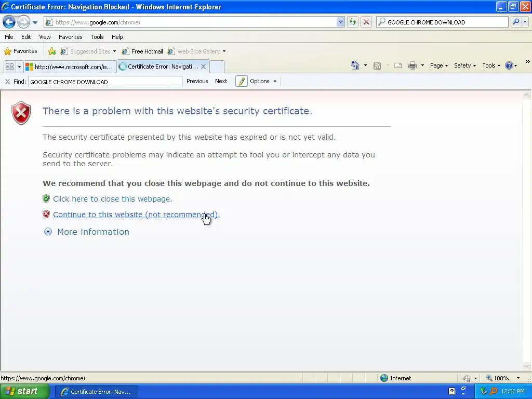Click the search box with GOOGLE CHROME DOWNLOAD
532x399 pixels.
[442, 22]
